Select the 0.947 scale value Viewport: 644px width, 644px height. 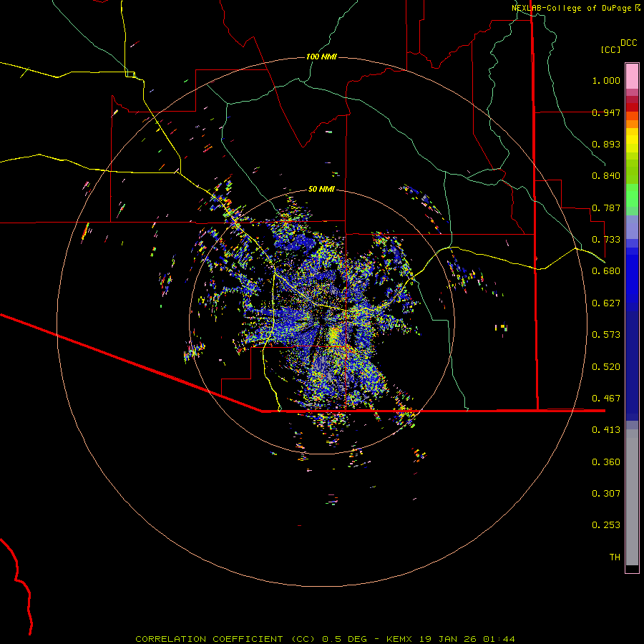[606, 112]
